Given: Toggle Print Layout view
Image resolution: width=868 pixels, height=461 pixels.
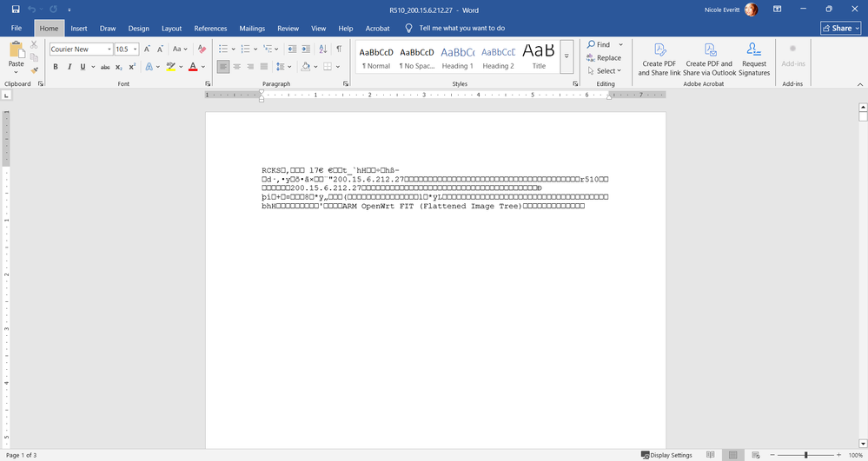Looking at the screenshot, I should pos(733,455).
